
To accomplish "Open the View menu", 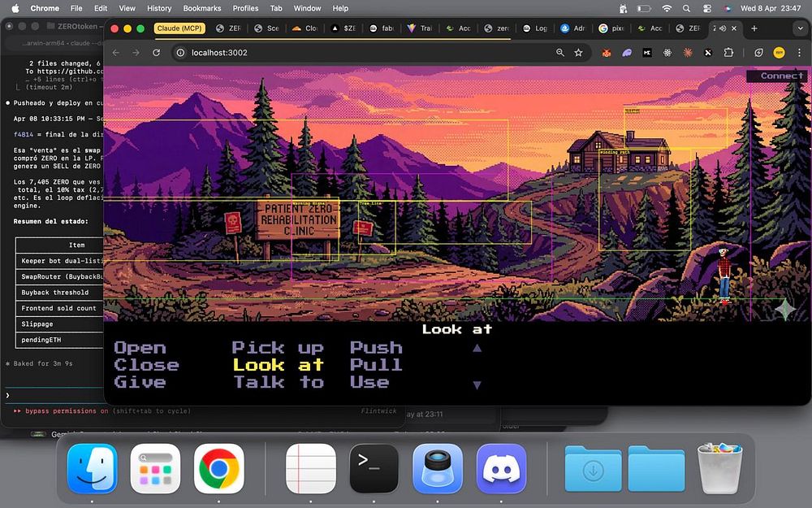I will [127, 8].
